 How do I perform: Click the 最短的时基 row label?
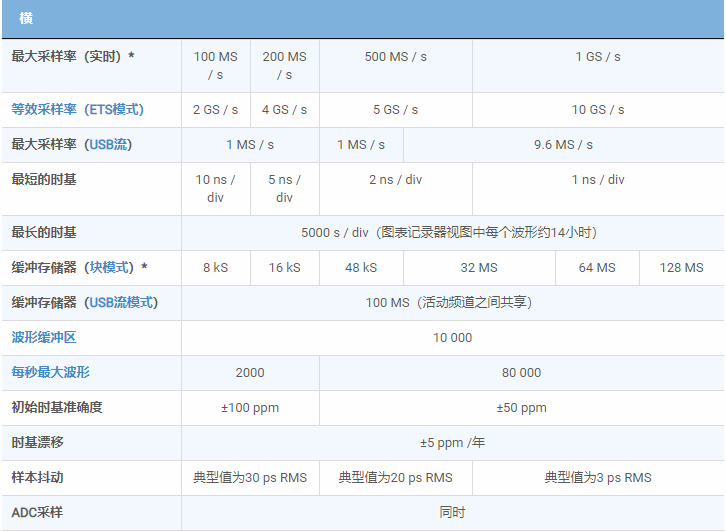(x=43, y=179)
